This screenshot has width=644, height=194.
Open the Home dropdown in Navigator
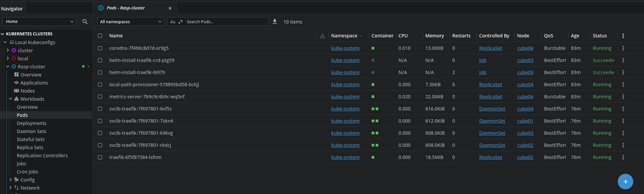39,22
